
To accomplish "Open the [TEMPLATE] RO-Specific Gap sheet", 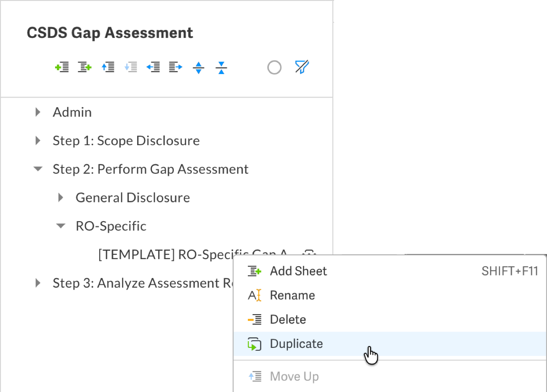I will tap(193, 254).
